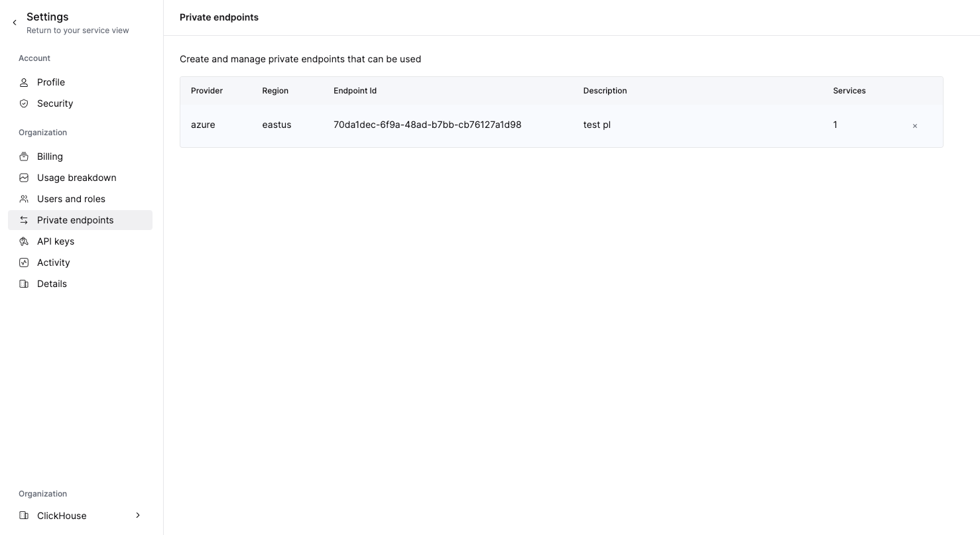Click the Activity checkmark icon

point(24,263)
